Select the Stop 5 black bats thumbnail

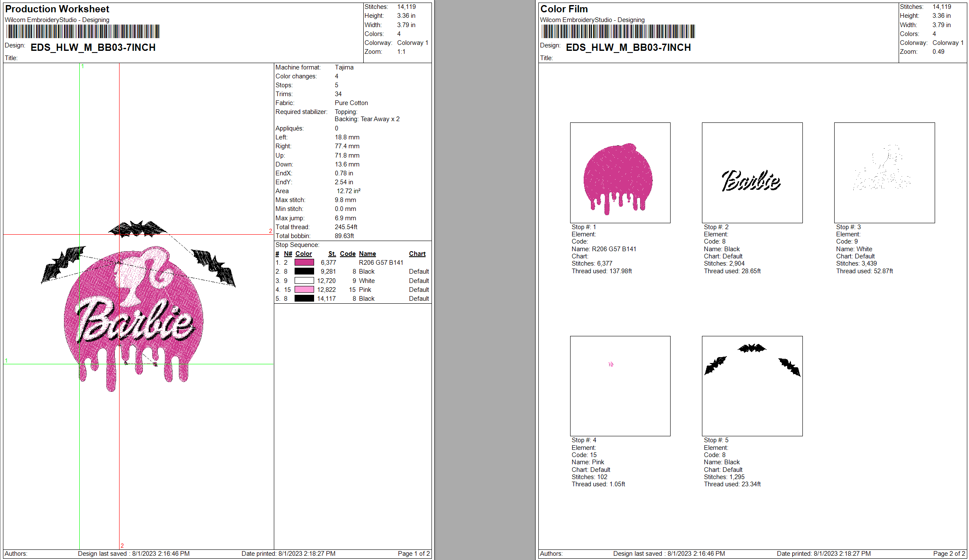[752, 386]
